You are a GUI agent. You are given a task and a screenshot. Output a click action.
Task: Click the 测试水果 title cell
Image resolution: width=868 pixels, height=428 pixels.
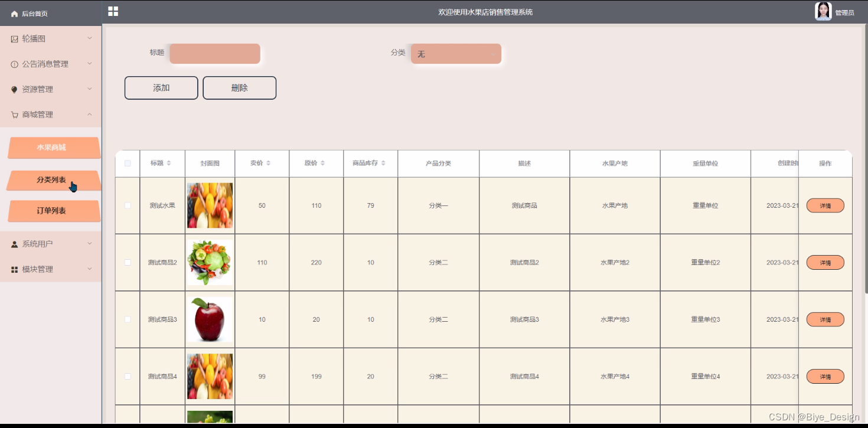(162, 205)
